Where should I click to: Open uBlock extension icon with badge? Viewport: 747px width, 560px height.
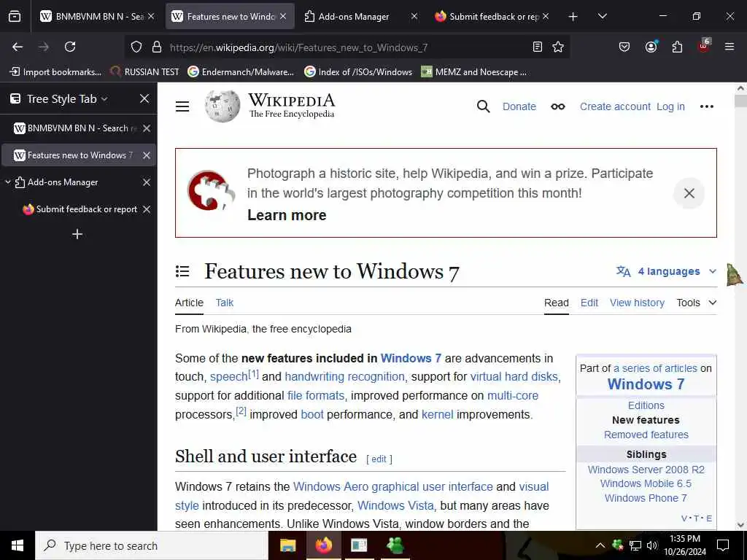[x=704, y=46]
